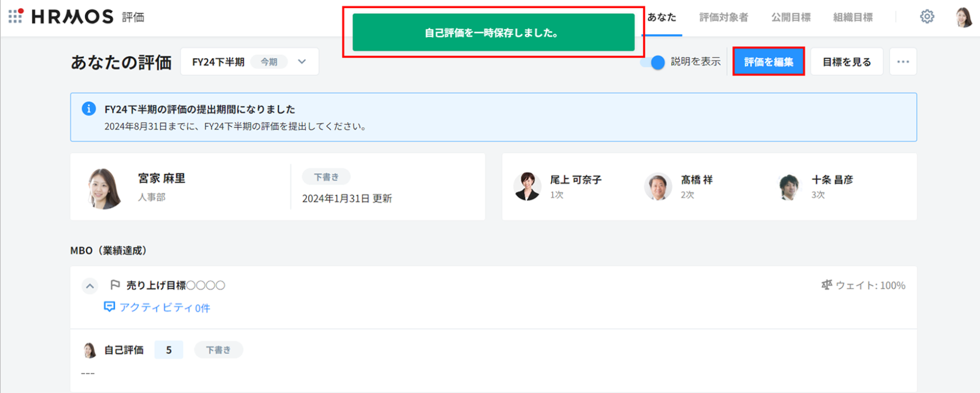The height and width of the screenshot is (393, 980).
Task: Click the activity comment icon
Action: 109,307
